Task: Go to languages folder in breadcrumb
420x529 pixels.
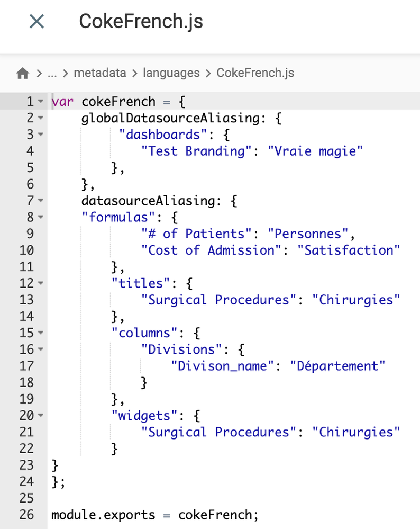Action: [171, 73]
